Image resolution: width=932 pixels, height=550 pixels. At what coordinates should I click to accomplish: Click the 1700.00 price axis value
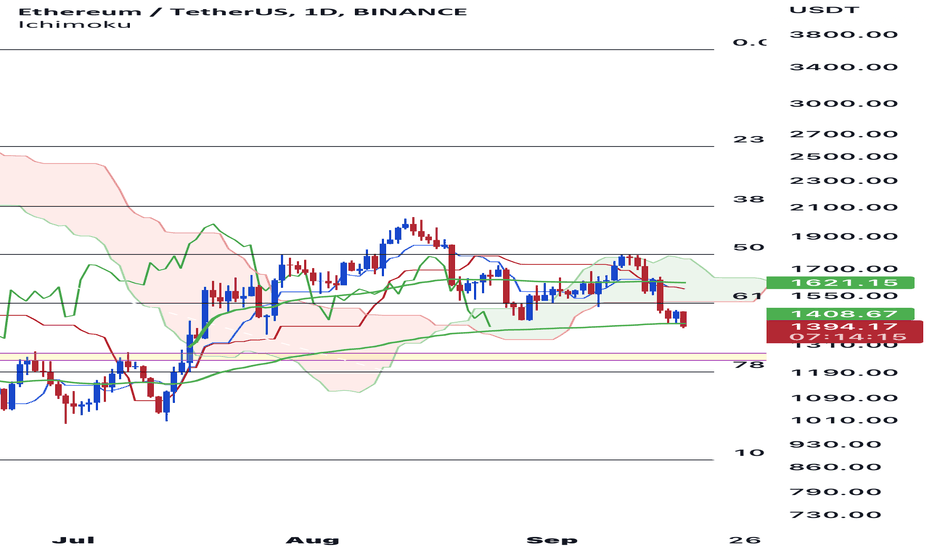(x=843, y=269)
